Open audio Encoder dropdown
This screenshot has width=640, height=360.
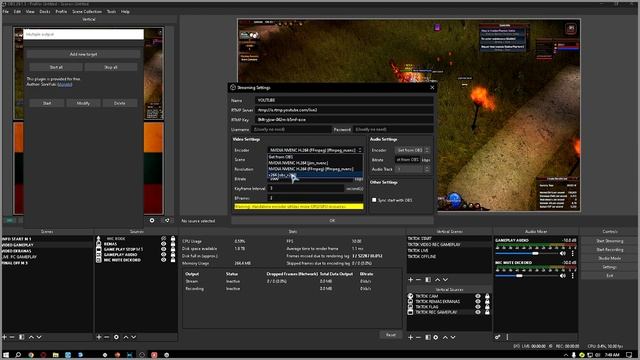(412, 150)
